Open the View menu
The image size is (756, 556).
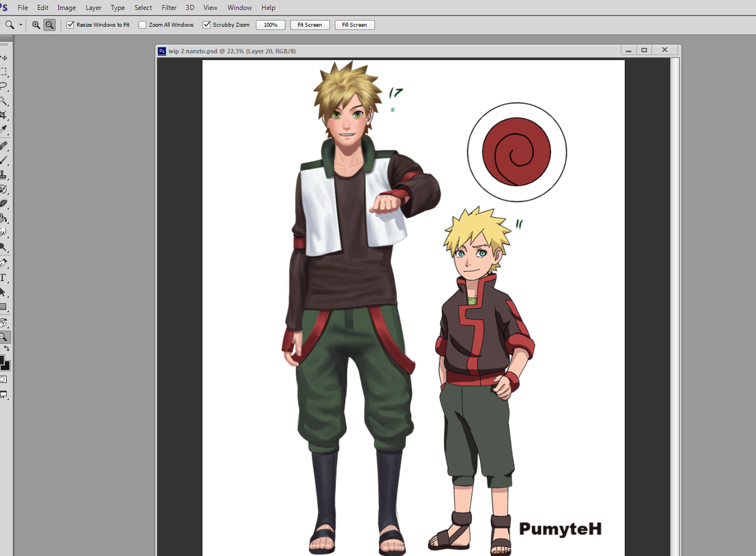pos(210,8)
